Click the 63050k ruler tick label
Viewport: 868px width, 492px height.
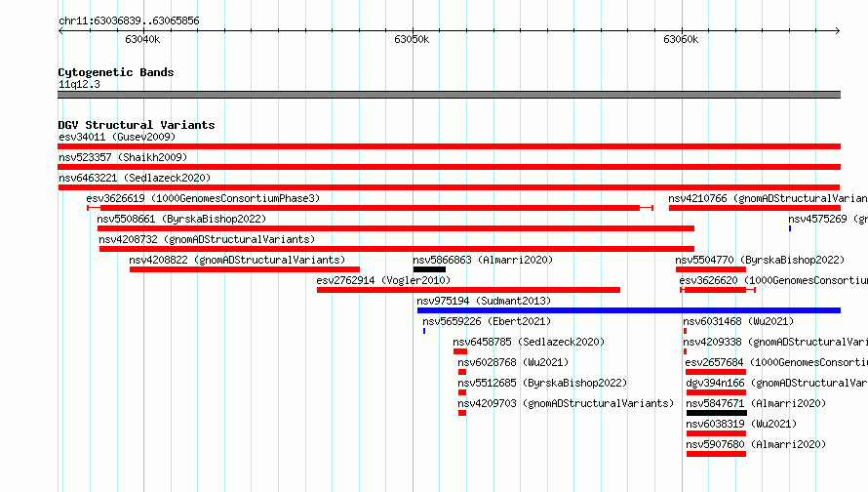coord(412,39)
